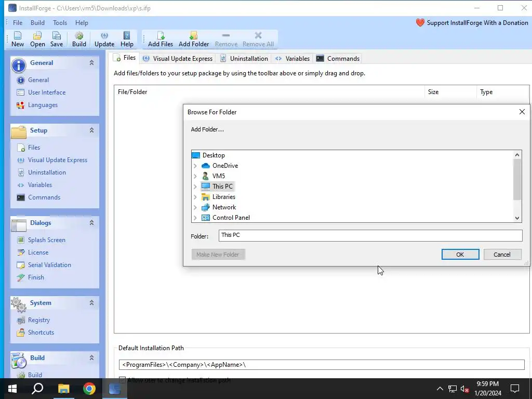Open the Tools menu

60,23
